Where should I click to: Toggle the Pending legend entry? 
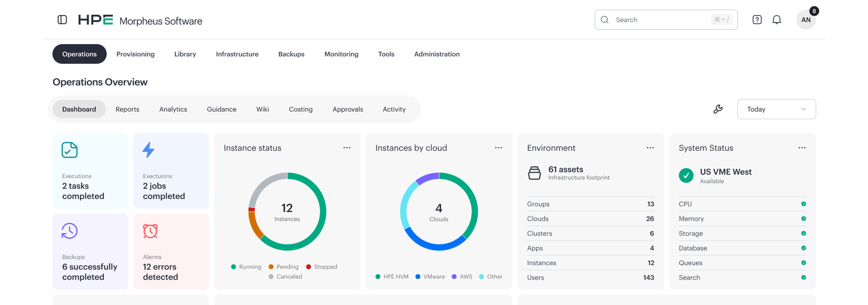[x=284, y=267]
